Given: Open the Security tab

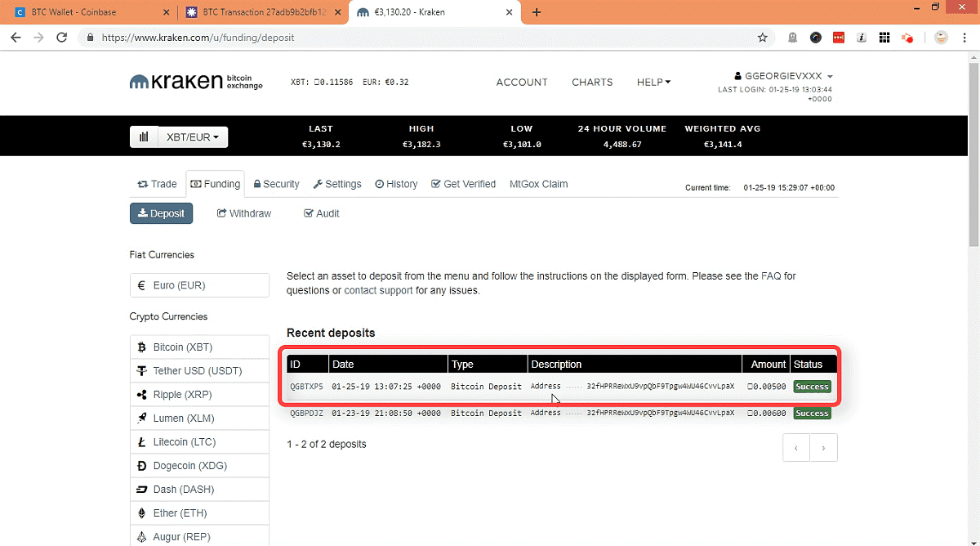Looking at the screenshot, I should [x=276, y=184].
